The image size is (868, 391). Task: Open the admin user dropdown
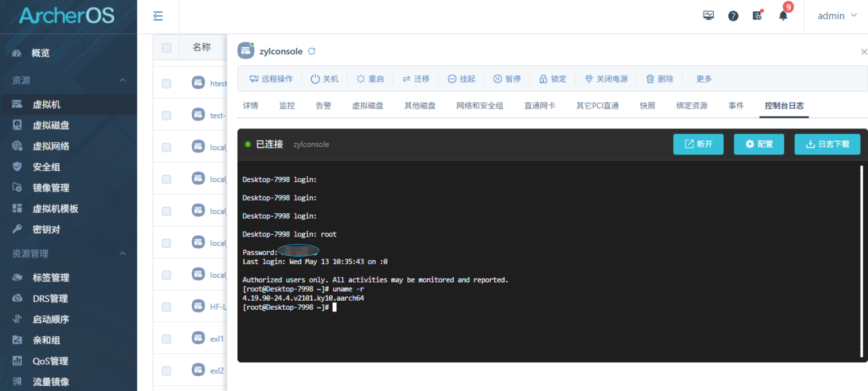(x=837, y=16)
